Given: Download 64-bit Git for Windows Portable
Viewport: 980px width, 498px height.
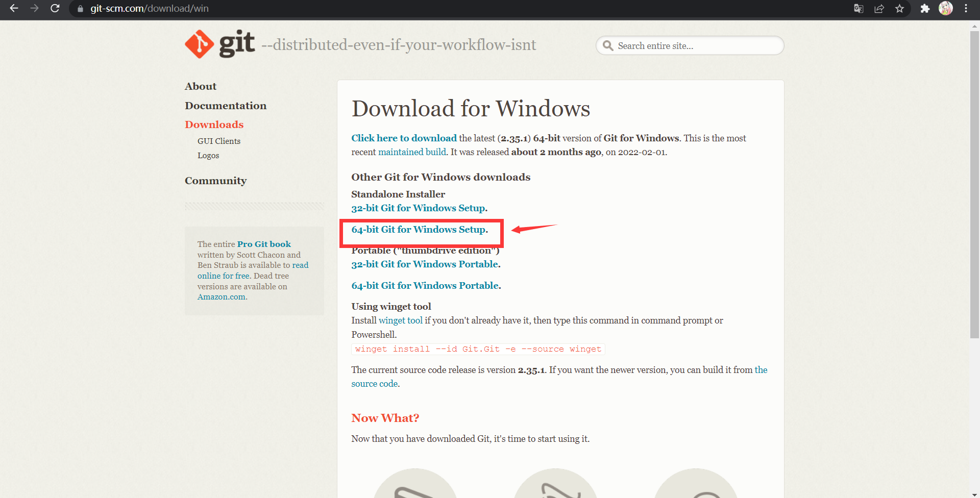Looking at the screenshot, I should coord(426,286).
